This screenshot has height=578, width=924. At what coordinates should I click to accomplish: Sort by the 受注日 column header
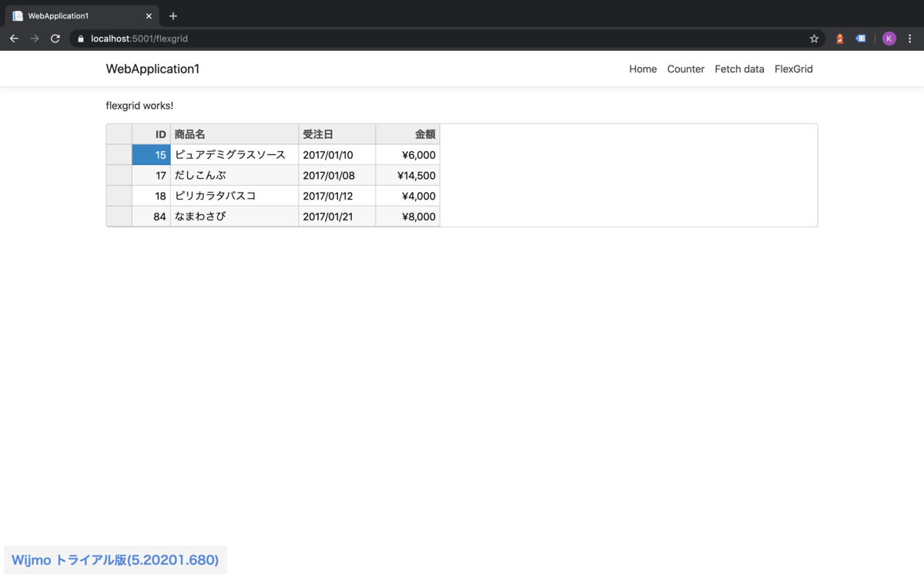point(337,134)
